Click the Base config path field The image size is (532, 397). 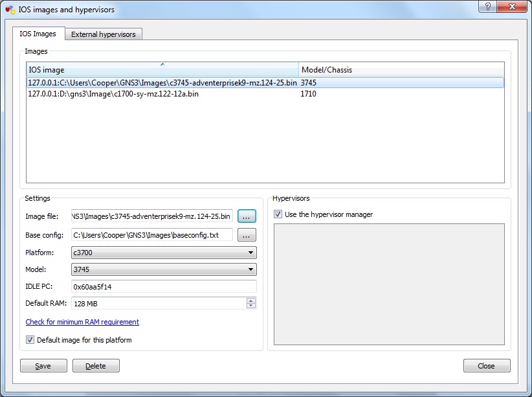click(152, 234)
